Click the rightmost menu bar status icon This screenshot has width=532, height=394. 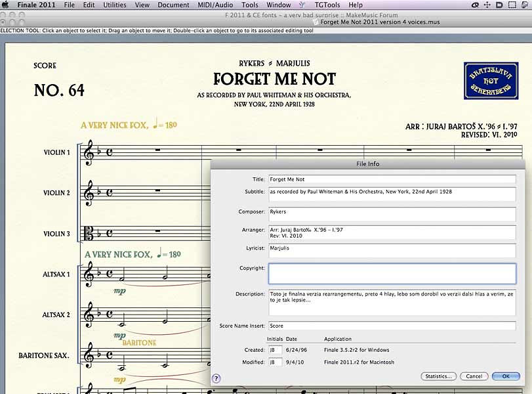click(x=525, y=5)
